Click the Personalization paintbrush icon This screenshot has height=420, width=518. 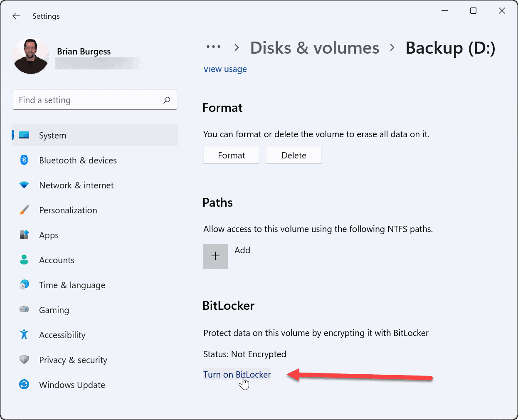pyautogui.click(x=24, y=210)
